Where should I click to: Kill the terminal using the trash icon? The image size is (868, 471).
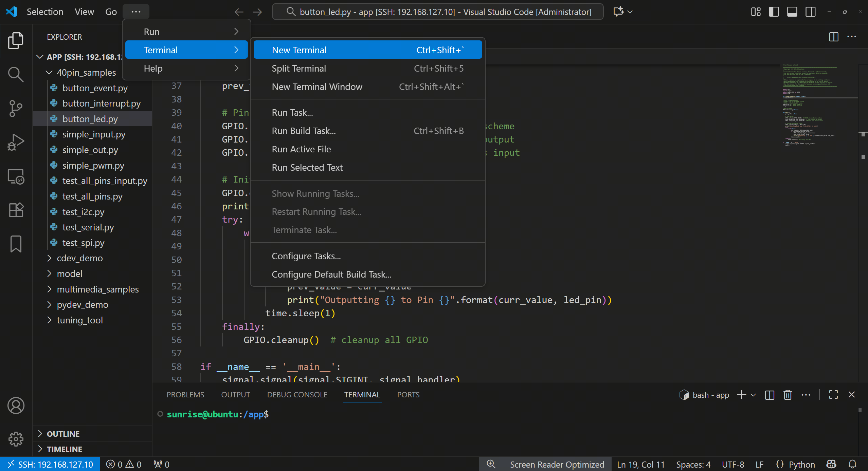(x=788, y=395)
